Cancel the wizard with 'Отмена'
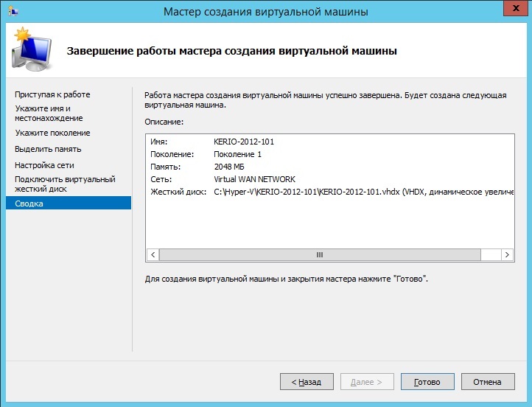This screenshot has height=407, width=532. 487,382
